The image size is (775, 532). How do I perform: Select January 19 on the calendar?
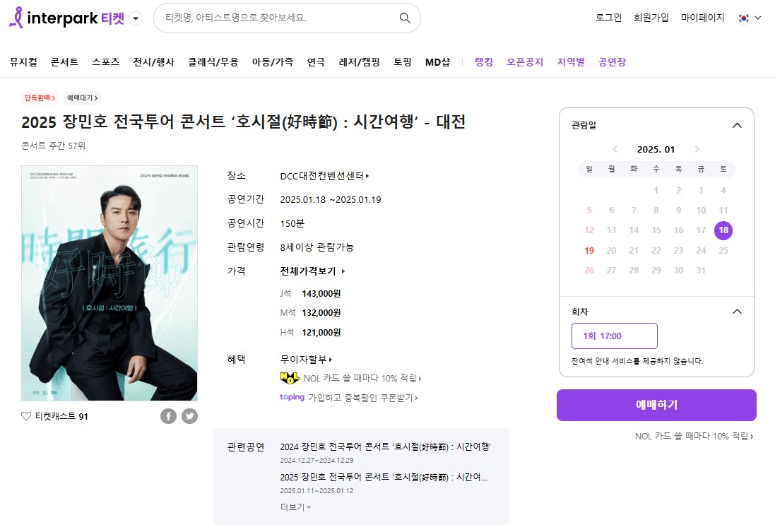[589, 251]
